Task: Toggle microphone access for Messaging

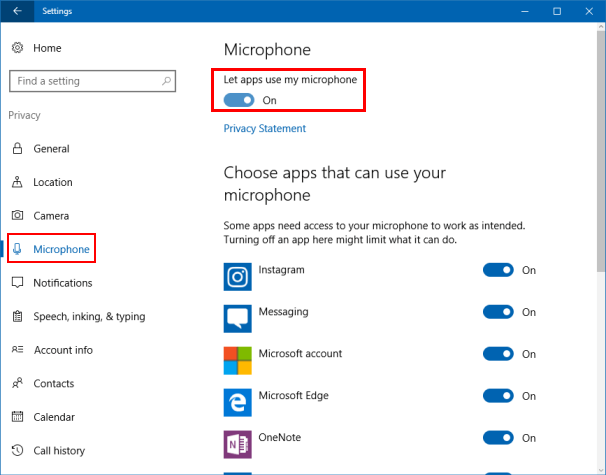Action: tap(498, 312)
